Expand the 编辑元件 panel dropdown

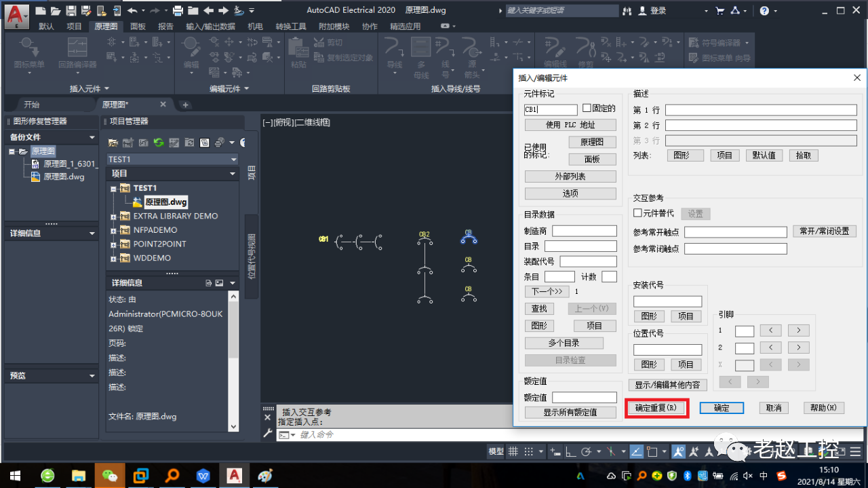245,89
